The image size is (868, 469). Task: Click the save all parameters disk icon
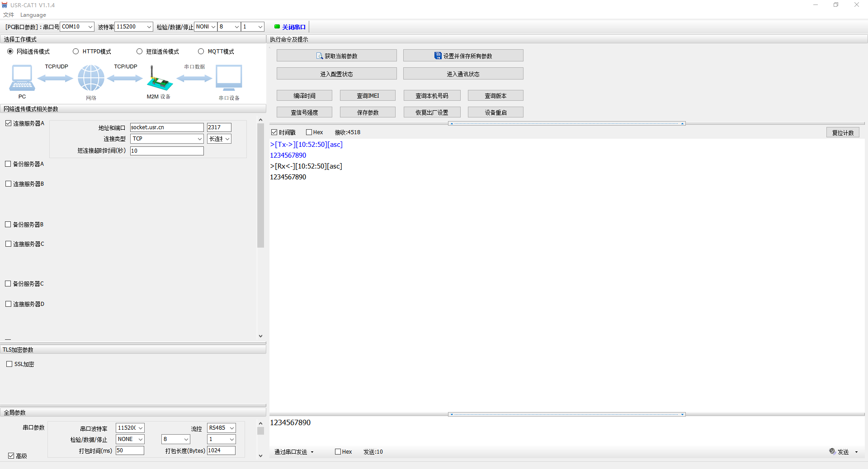[438, 56]
